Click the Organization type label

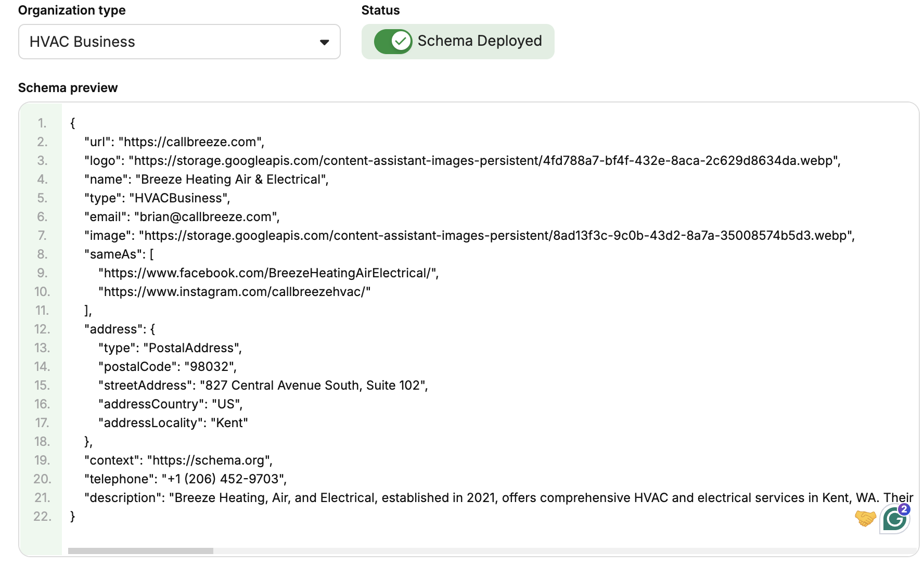pos(72,10)
